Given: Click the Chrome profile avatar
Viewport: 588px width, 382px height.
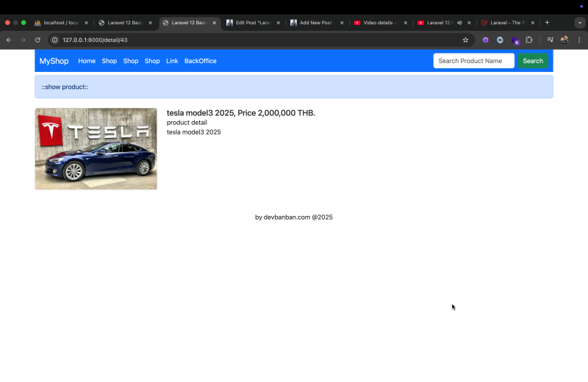Looking at the screenshot, I should point(564,40).
